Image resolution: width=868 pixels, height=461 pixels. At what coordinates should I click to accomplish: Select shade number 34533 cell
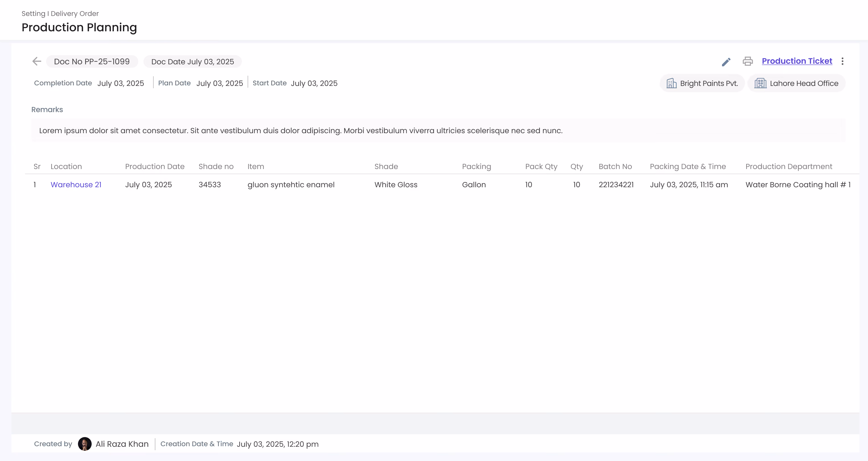point(209,185)
